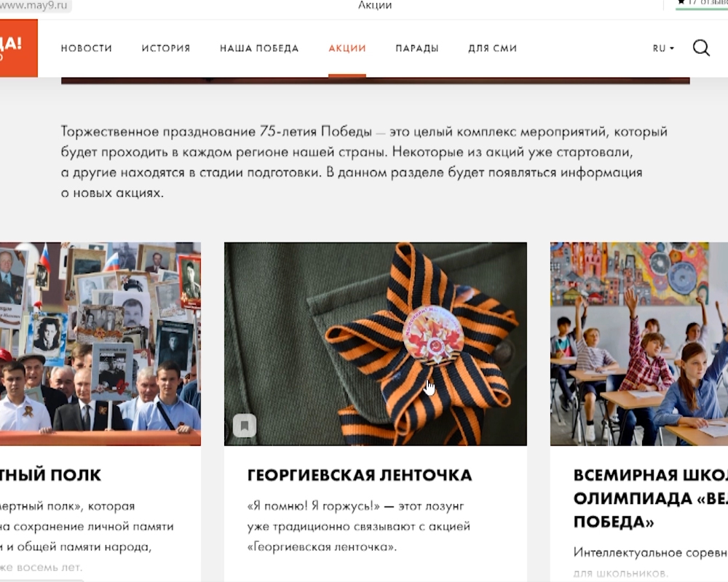Viewport: 728px width, 582px height.
Task: Click the search magnifier icon
Action: (701, 48)
